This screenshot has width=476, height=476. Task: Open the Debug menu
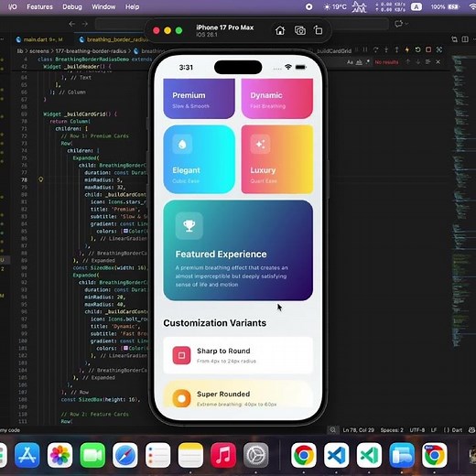pos(72,6)
